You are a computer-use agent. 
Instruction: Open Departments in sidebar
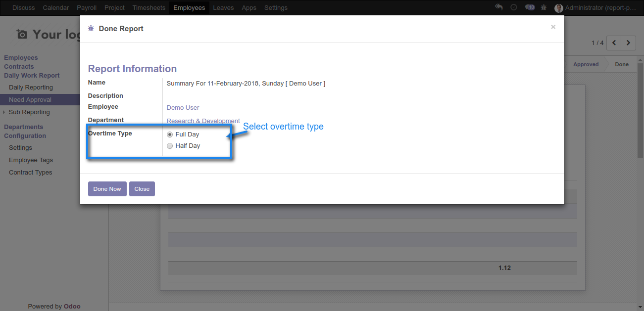(23, 127)
